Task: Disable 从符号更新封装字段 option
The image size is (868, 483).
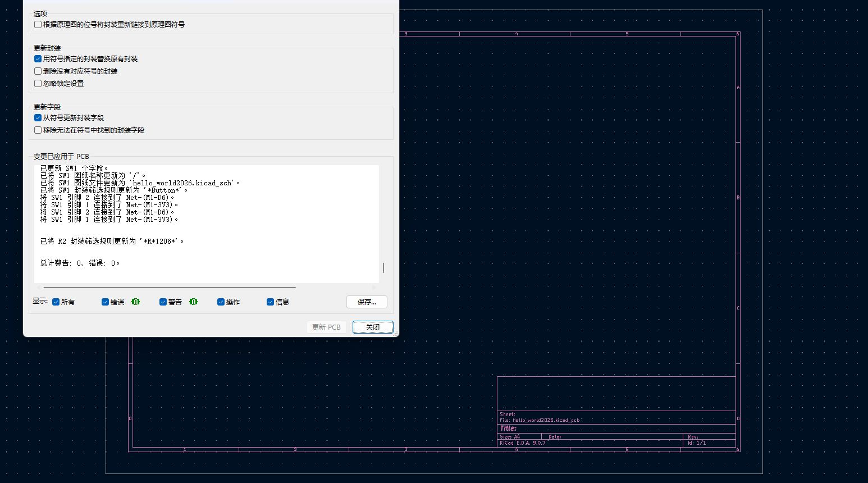Action: pos(37,117)
